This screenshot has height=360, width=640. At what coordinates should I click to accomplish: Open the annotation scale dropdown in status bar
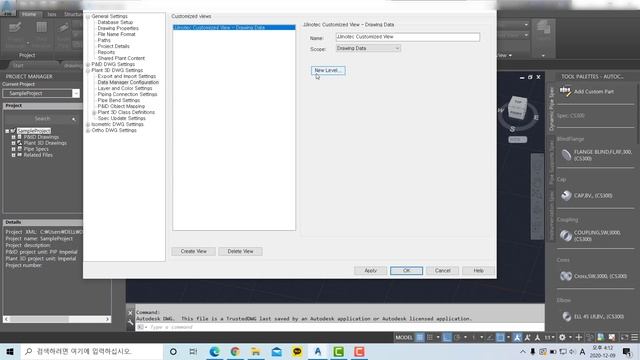pyautogui.click(x=549, y=337)
